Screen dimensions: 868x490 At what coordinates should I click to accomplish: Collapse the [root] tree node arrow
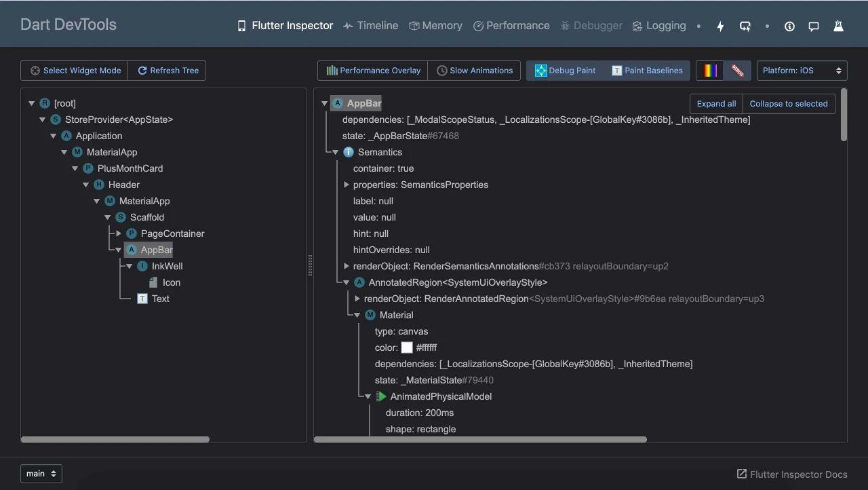(x=31, y=103)
